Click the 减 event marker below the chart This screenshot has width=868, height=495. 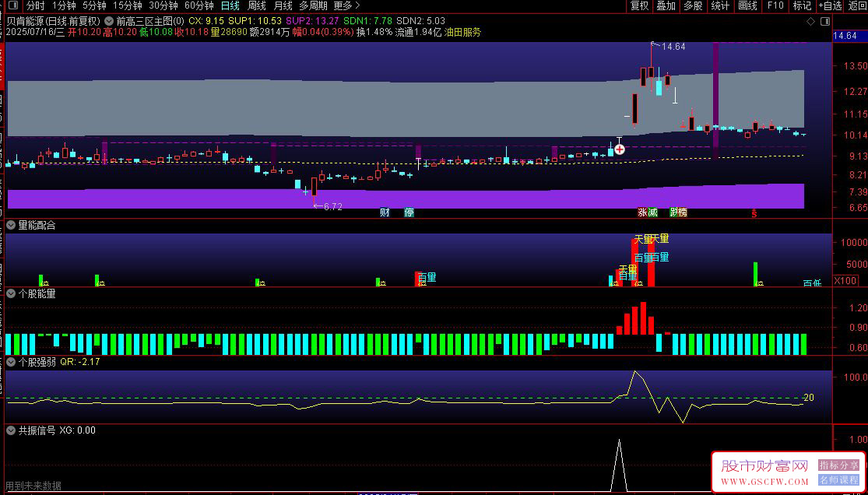pos(652,212)
